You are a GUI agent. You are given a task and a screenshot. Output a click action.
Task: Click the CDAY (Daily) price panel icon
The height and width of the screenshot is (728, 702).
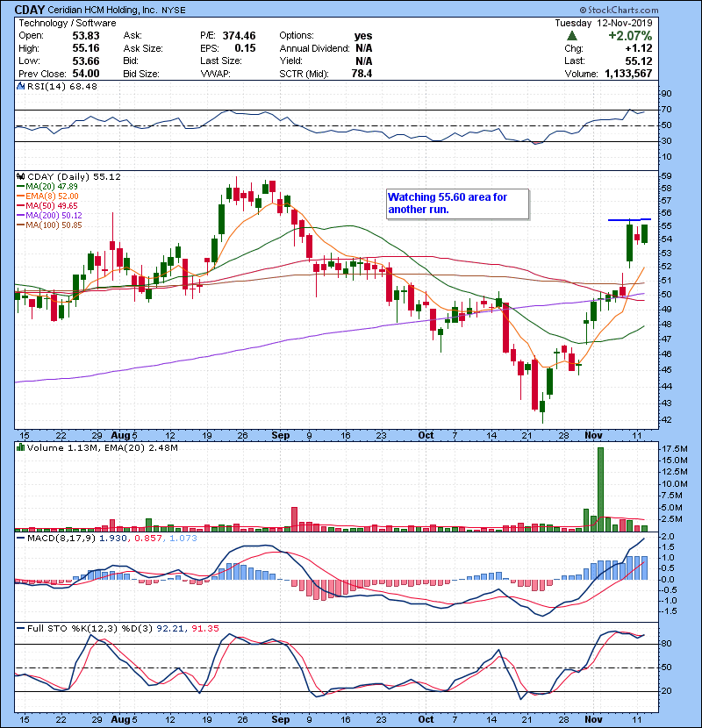(19, 176)
